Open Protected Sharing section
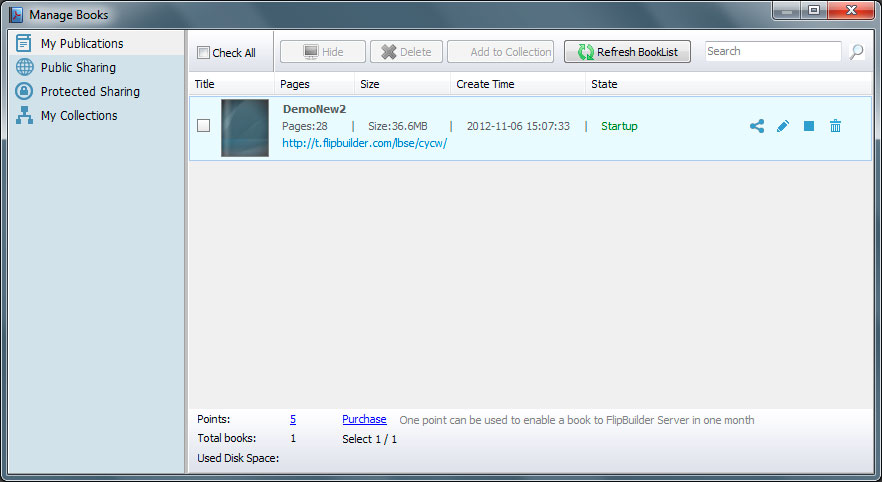Viewport: 882px width, 482px height. [x=90, y=92]
